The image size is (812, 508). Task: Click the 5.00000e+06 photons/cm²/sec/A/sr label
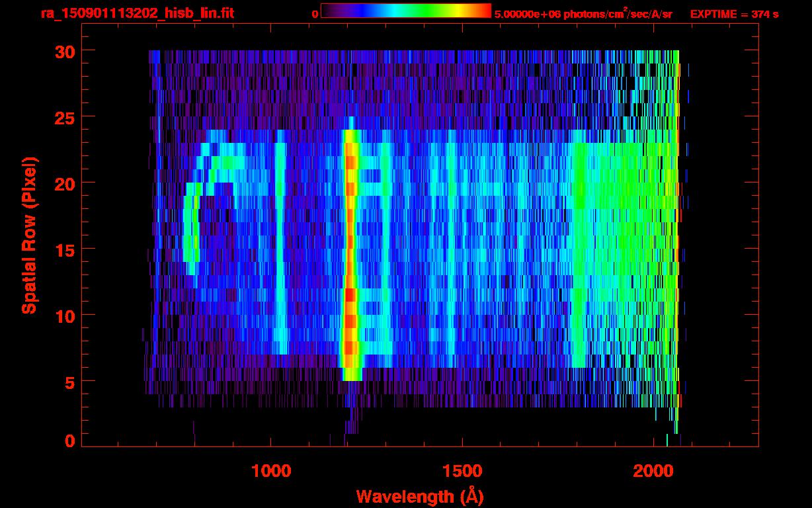pyautogui.click(x=583, y=13)
